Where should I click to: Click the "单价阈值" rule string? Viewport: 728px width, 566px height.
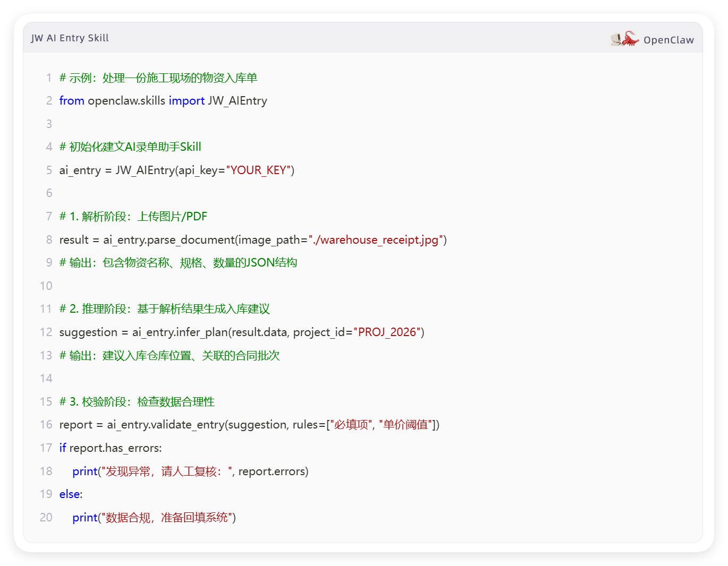(405, 425)
